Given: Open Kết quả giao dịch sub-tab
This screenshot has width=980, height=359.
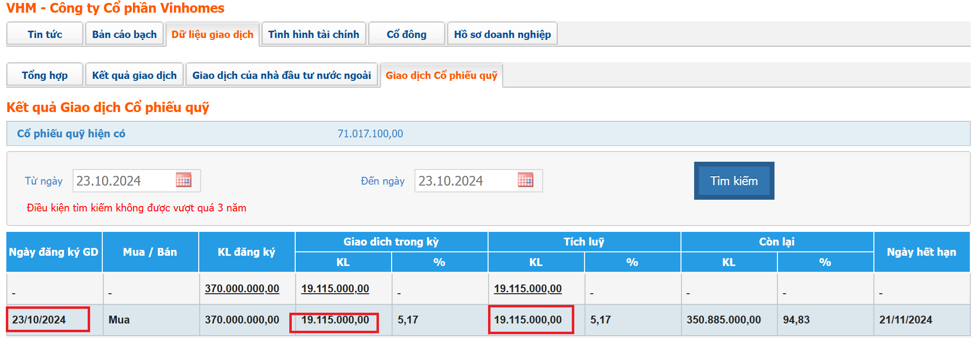Looking at the screenshot, I should [x=134, y=75].
